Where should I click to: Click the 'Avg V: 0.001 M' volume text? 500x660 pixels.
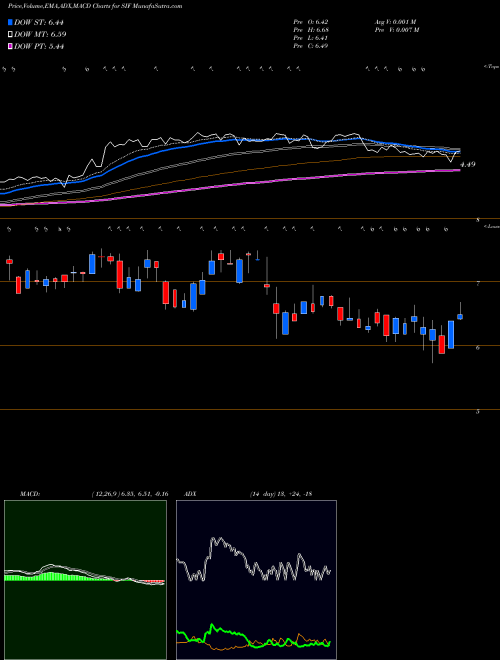pyautogui.click(x=395, y=22)
